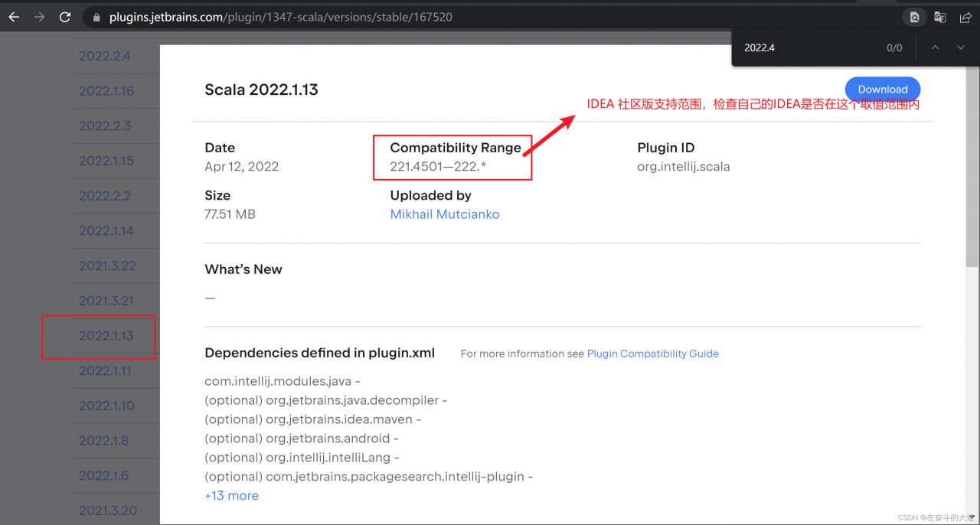Open the Google Translate icon
The image size is (980, 525).
pyautogui.click(x=940, y=17)
